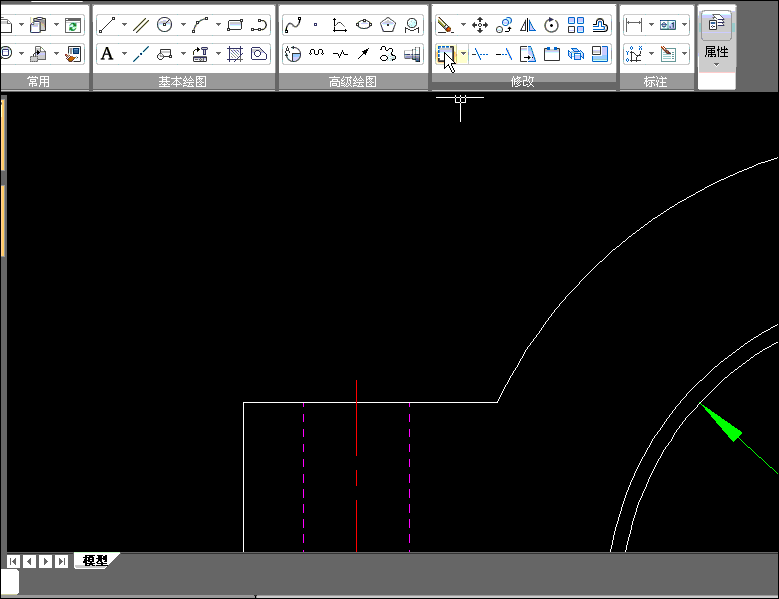Select the Rotate tool

pyautogui.click(x=552, y=25)
